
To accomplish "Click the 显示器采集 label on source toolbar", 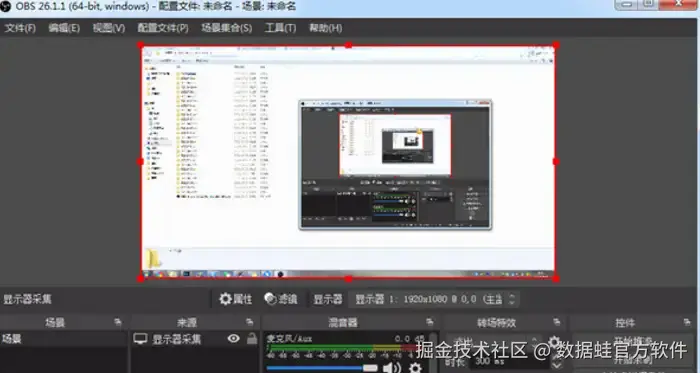I will coord(28,299).
